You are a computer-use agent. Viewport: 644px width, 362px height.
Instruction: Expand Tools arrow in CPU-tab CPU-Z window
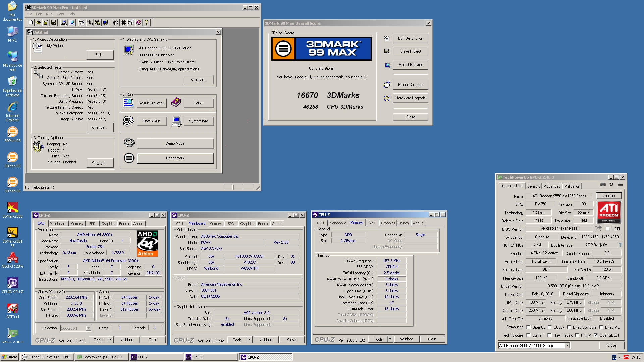point(110,340)
